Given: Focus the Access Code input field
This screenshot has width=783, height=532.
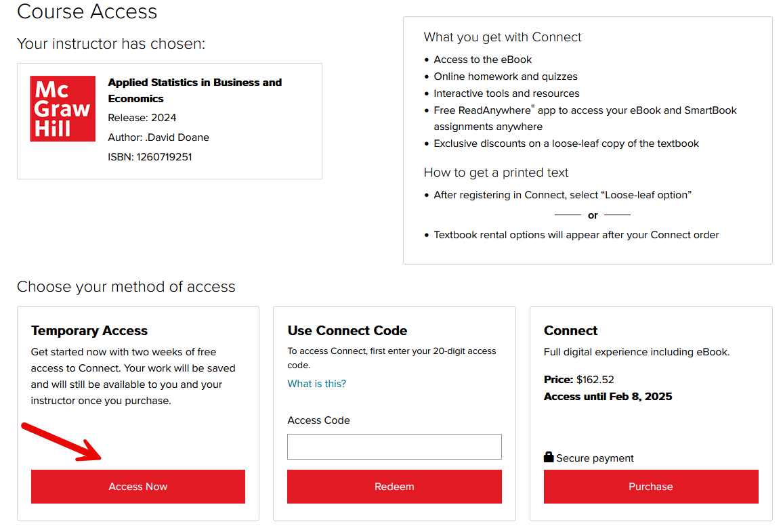Looking at the screenshot, I should tap(394, 447).
